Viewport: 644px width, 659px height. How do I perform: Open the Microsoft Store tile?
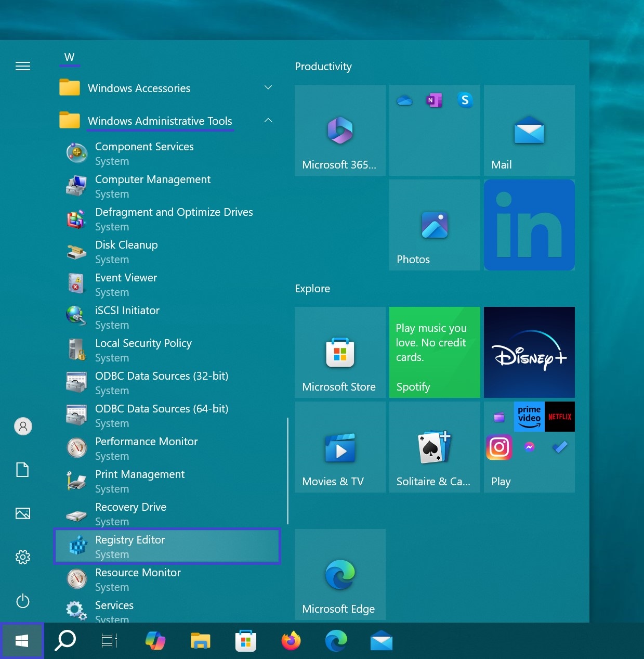(340, 352)
